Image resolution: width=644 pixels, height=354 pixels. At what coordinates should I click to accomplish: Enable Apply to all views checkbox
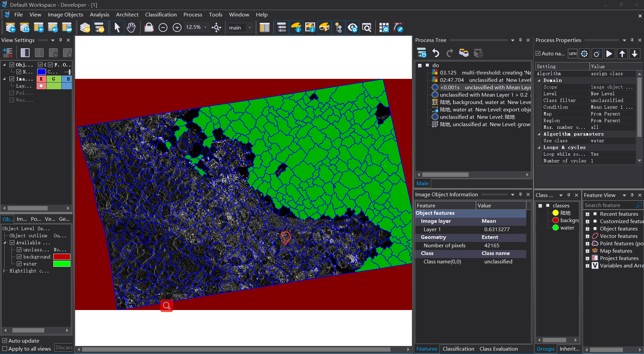(5, 349)
